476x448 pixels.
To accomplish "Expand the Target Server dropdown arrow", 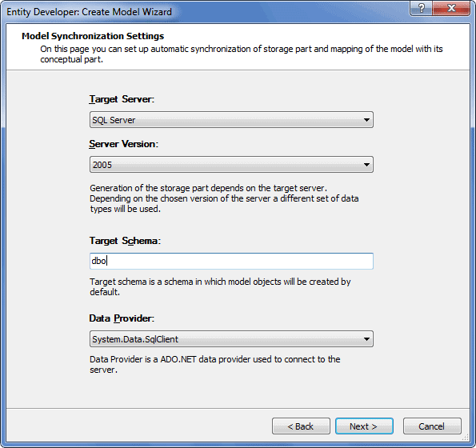I will point(366,120).
